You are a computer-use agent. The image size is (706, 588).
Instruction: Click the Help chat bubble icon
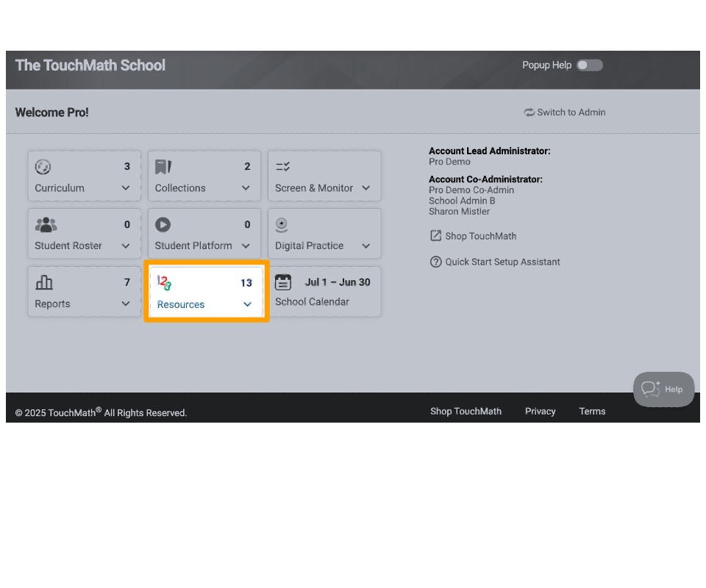click(x=651, y=389)
